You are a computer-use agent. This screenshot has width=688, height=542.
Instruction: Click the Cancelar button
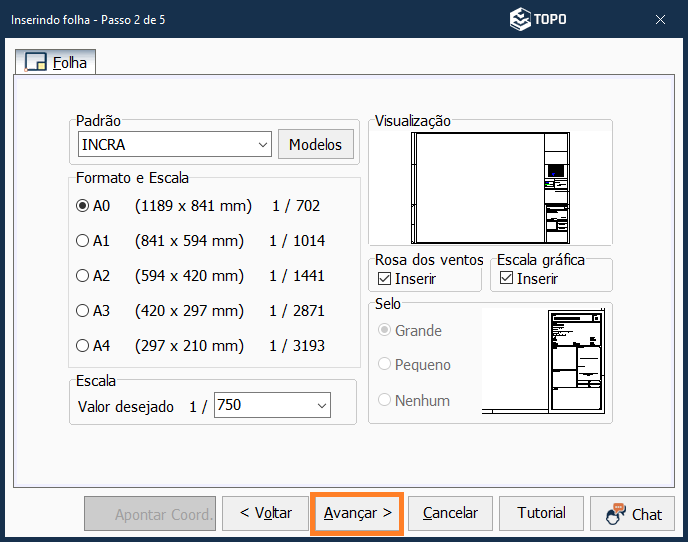click(x=450, y=513)
